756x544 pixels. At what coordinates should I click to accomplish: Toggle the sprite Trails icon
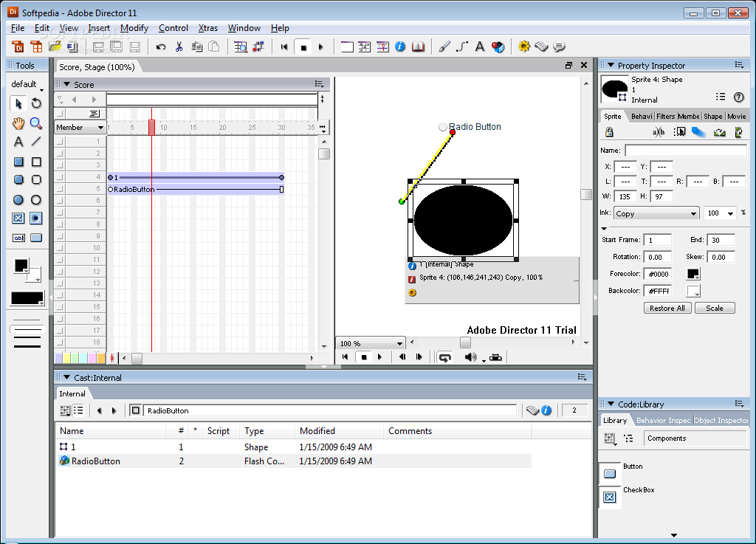point(698,132)
